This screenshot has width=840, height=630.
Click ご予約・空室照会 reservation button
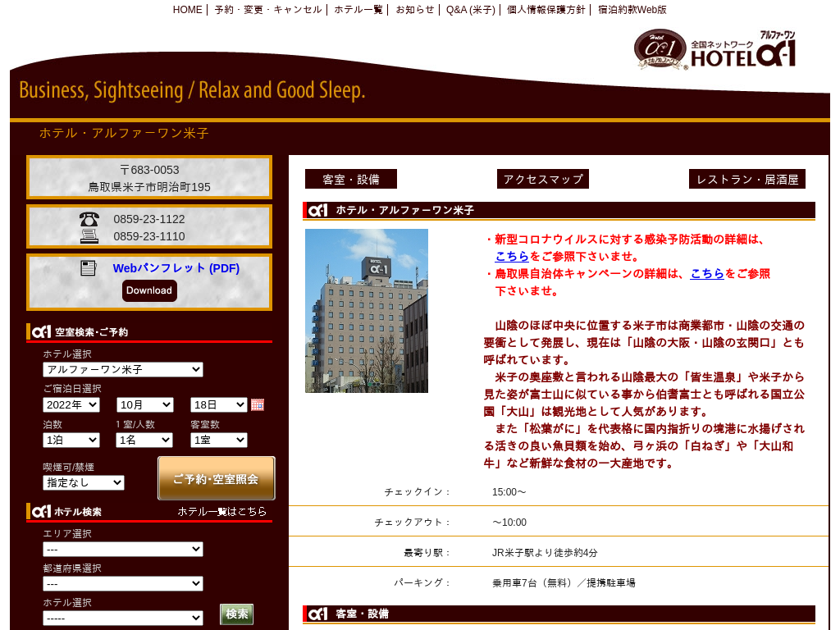217,478
